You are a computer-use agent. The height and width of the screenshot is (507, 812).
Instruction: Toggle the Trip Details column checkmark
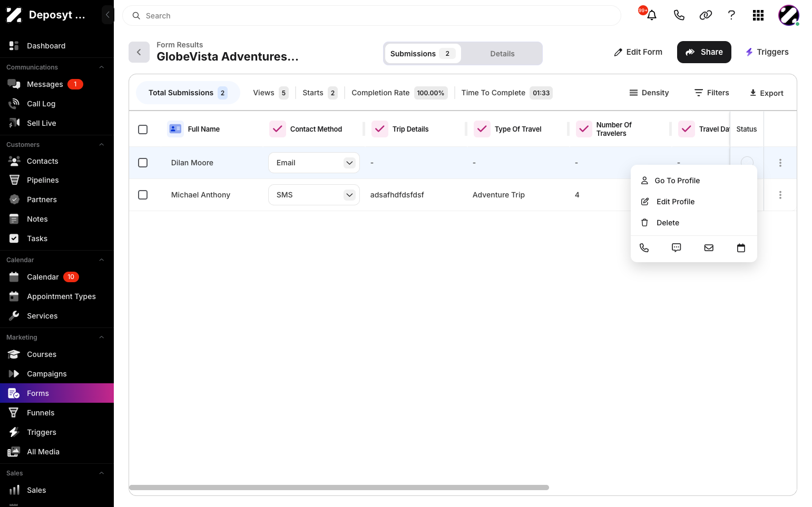click(x=380, y=129)
